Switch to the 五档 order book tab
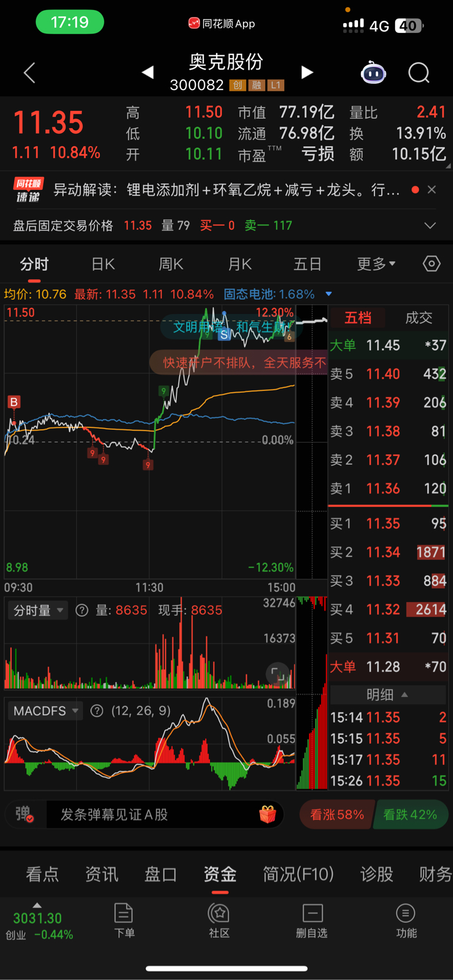Viewport: 453px width, 980px height. 358,318
